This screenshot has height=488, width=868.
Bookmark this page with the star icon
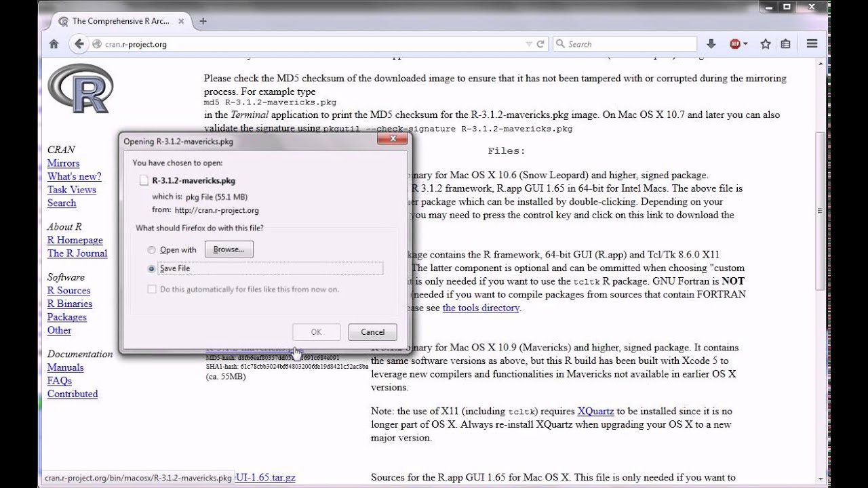[766, 44]
